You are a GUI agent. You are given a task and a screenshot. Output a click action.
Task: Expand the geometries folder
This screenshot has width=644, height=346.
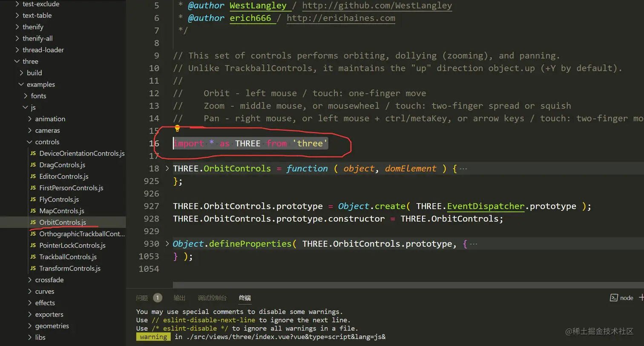click(x=30, y=326)
